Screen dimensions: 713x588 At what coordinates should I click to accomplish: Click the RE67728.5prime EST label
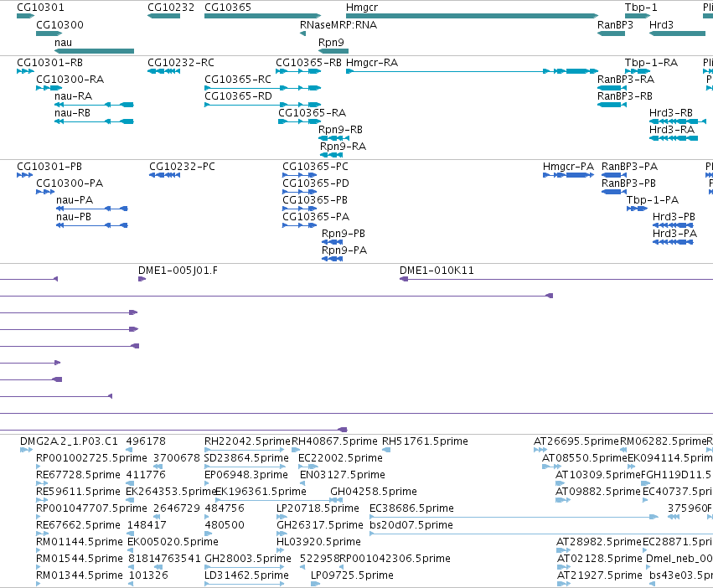point(78,475)
